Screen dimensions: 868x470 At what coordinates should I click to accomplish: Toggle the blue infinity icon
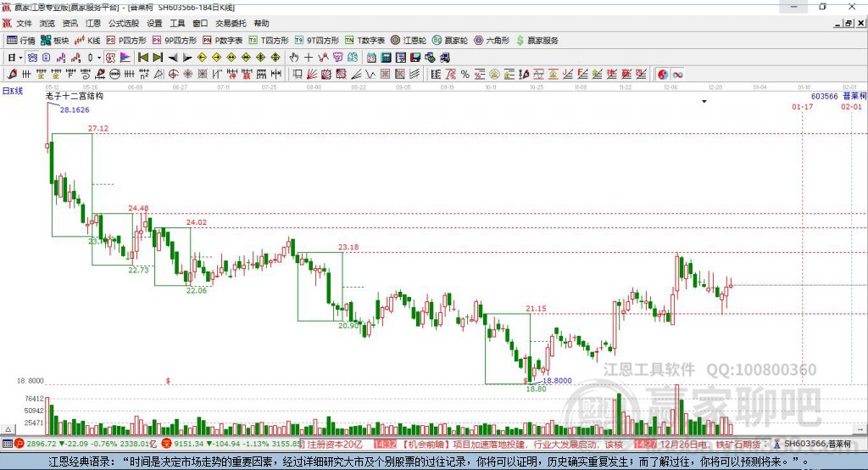(677, 75)
